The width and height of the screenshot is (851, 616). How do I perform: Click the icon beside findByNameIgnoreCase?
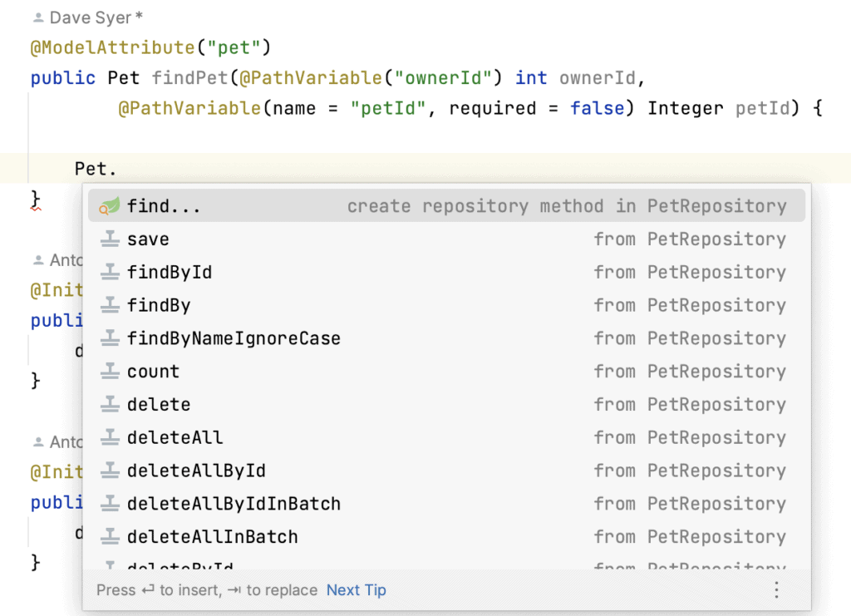point(110,338)
